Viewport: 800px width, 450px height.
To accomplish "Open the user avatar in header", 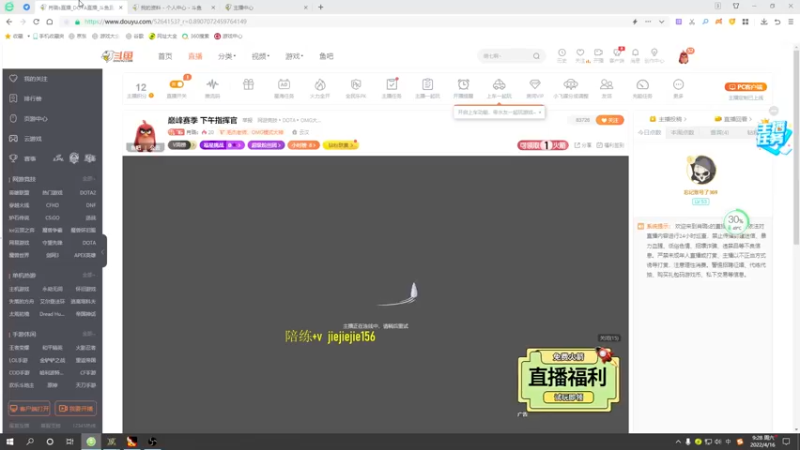I will [x=684, y=57].
